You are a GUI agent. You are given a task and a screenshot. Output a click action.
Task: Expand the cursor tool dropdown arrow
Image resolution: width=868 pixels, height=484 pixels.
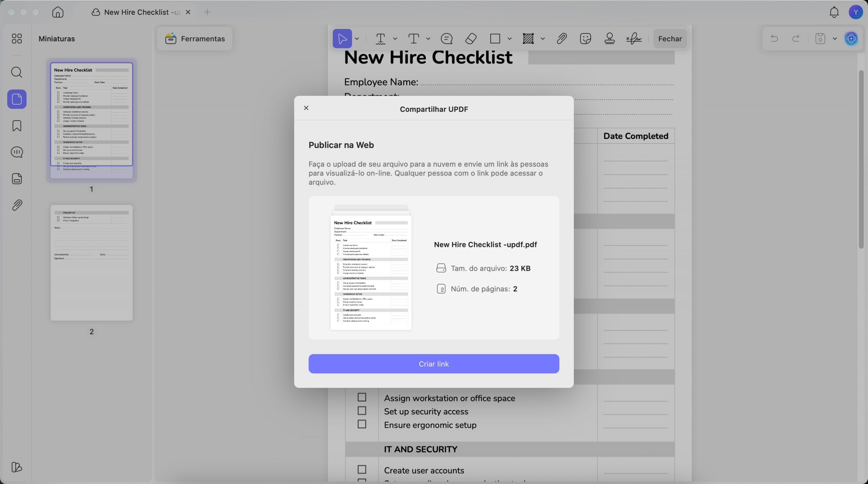(357, 39)
